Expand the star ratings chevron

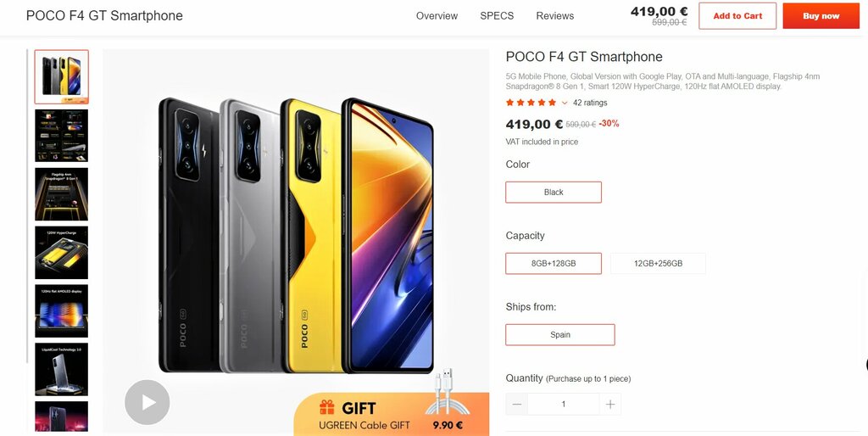click(x=565, y=103)
